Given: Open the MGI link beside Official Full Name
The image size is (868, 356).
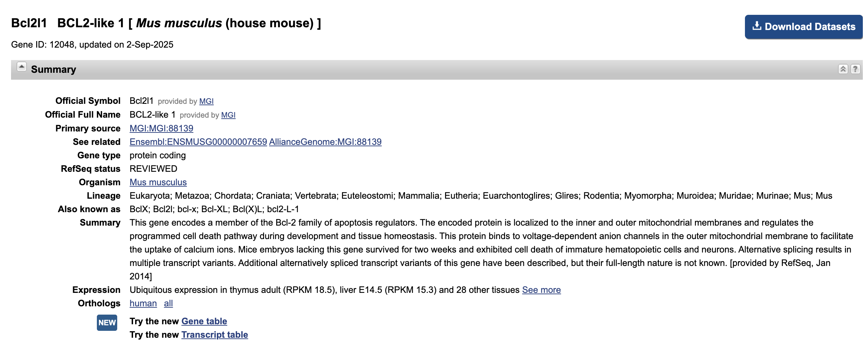Looking at the screenshot, I should [x=228, y=115].
